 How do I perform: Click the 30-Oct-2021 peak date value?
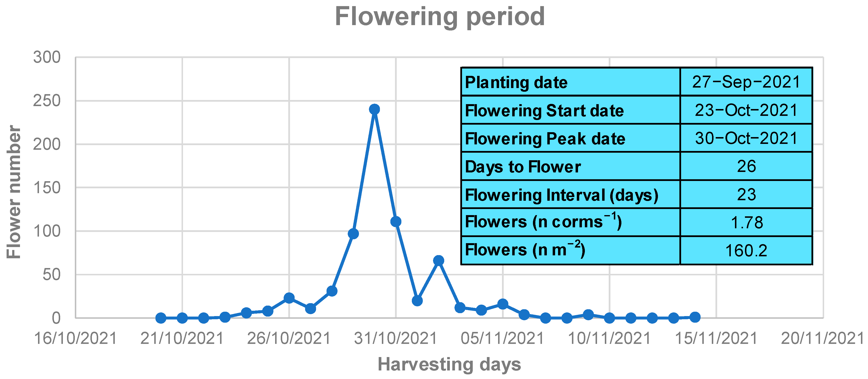pyautogui.click(x=746, y=138)
